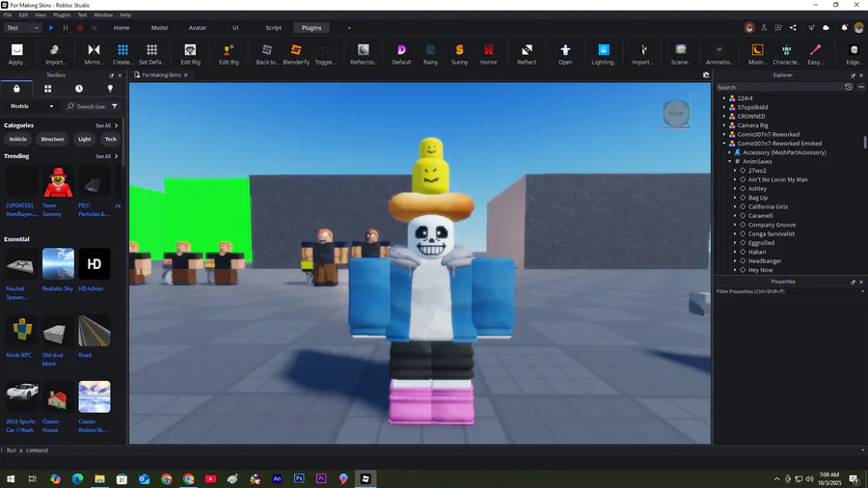Open the Models category dropdown in Toolbox
This screenshot has width=868, height=488.
click(32, 106)
